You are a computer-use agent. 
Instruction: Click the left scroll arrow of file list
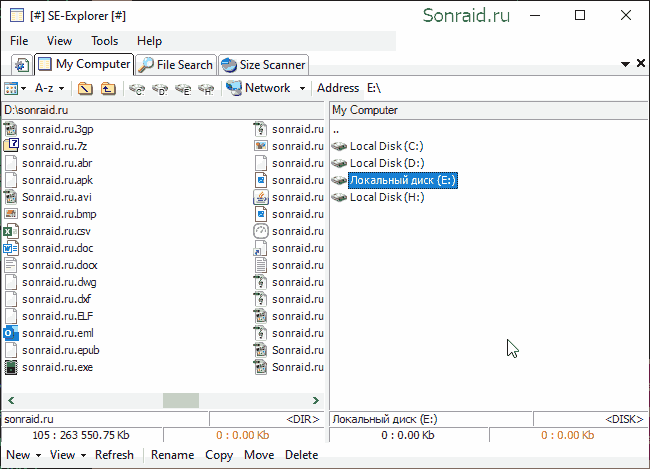tap(11, 401)
